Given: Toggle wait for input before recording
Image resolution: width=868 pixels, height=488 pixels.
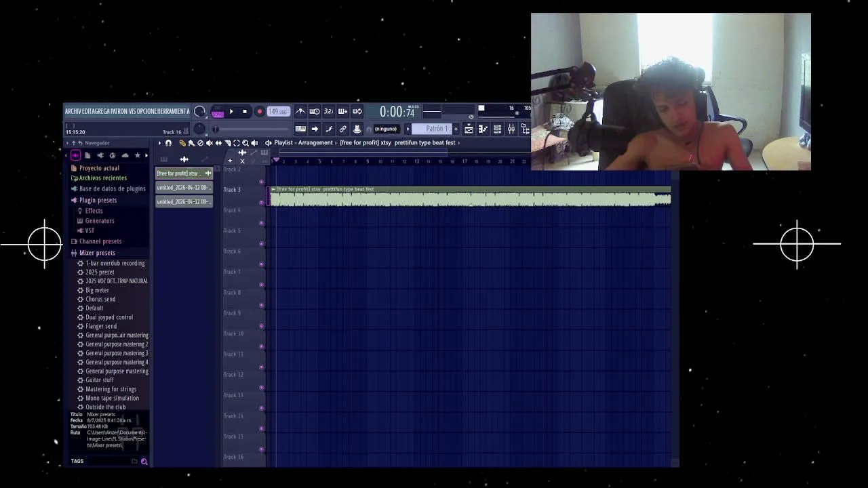Looking at the screenshot, I should tap(315, 111).
